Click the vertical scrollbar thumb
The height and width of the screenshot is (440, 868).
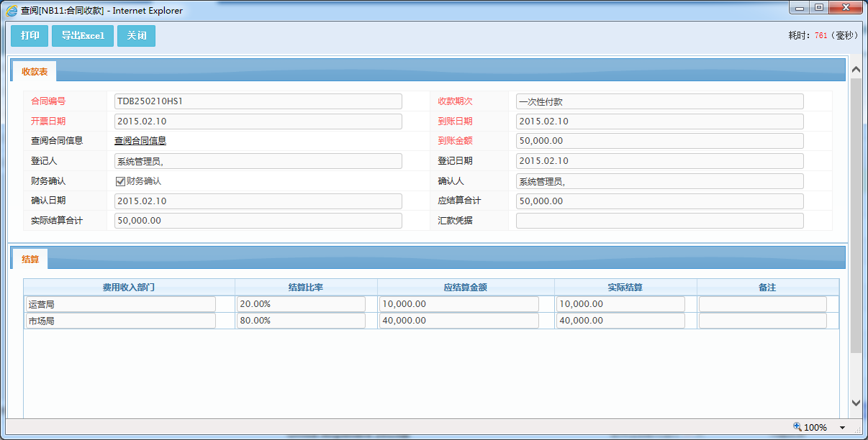point(856,216)
